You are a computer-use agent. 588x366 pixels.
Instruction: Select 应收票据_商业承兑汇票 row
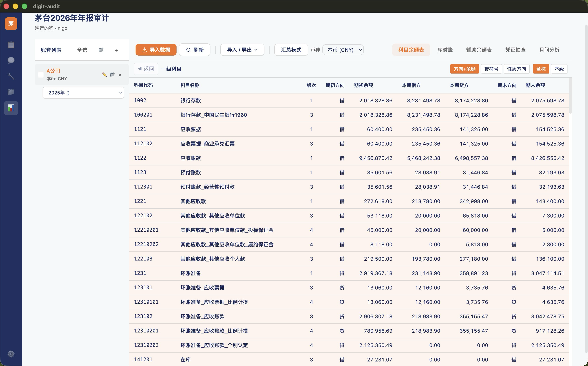tap(349, 144)
